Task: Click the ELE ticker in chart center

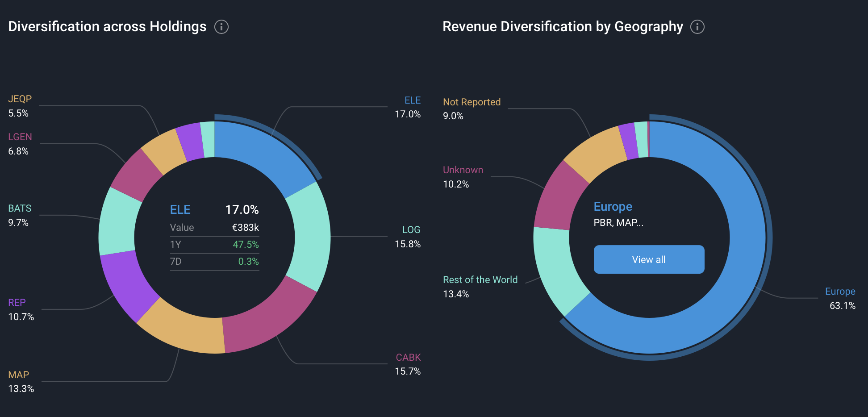Action: click(180, 210)
